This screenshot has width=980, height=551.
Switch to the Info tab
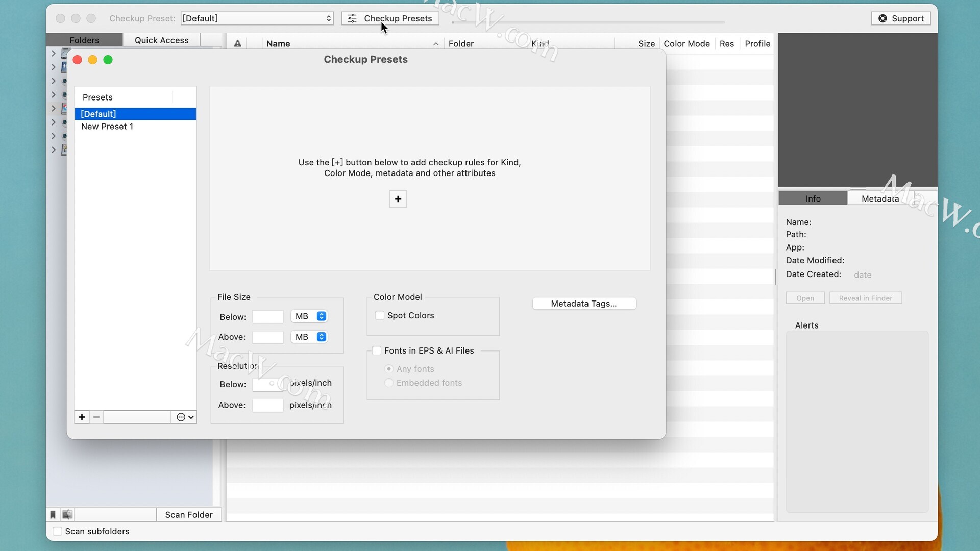click(x=813, y=198)
